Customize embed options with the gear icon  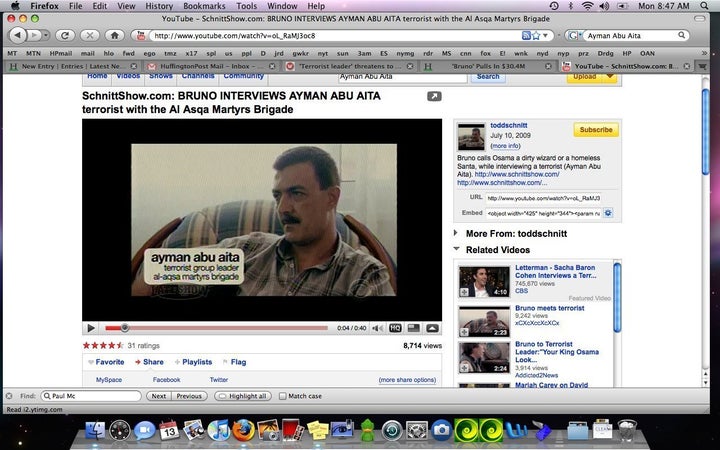(608, 213)
